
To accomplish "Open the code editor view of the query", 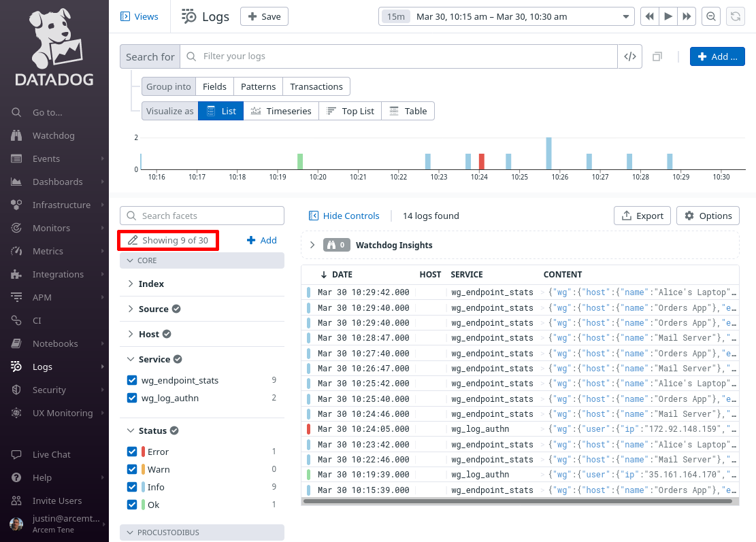I will pyautogui.click(x=629, y=56).
